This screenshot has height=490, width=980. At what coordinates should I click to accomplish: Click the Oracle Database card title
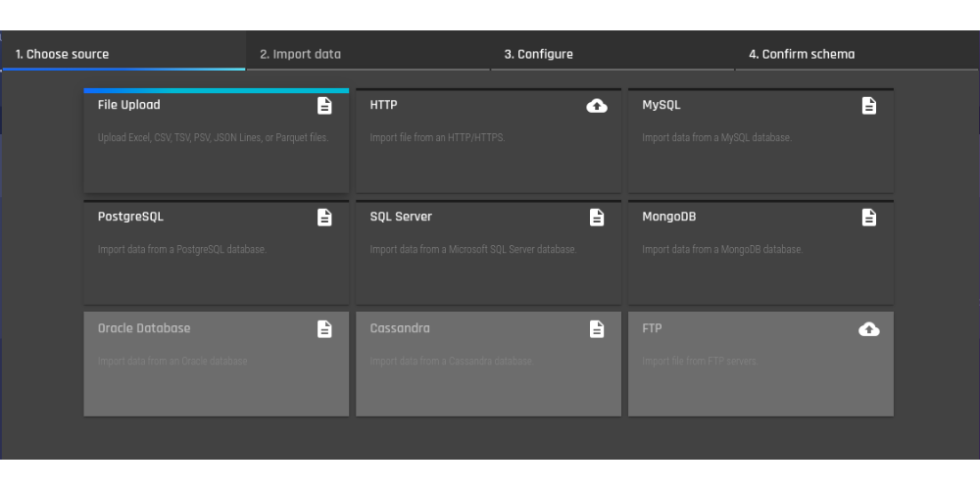144,328
